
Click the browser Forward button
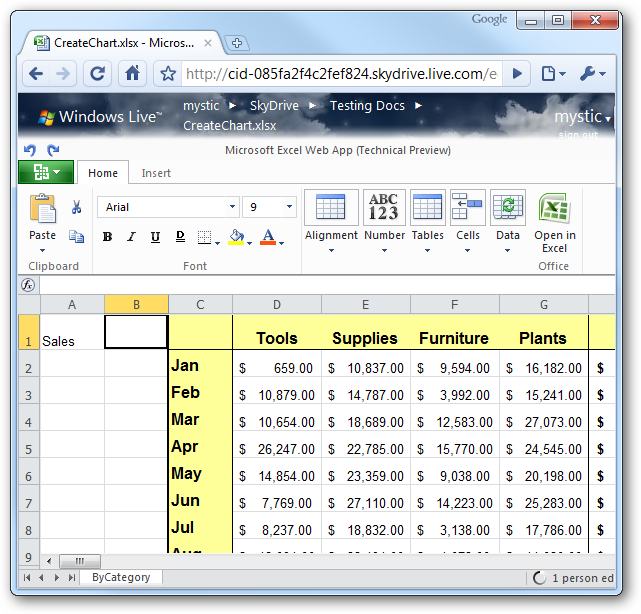pyautogui.click(x=63, y=74)
